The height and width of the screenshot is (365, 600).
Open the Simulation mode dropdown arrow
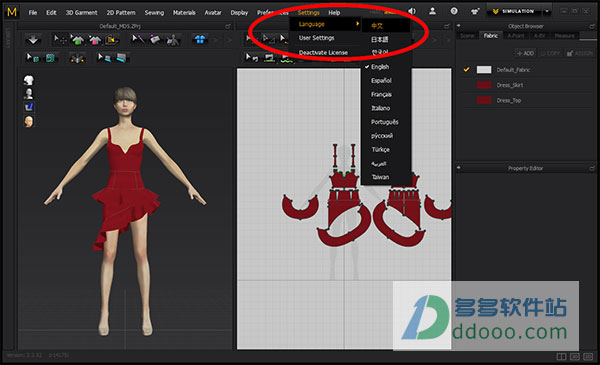click(x=547, y=11)
